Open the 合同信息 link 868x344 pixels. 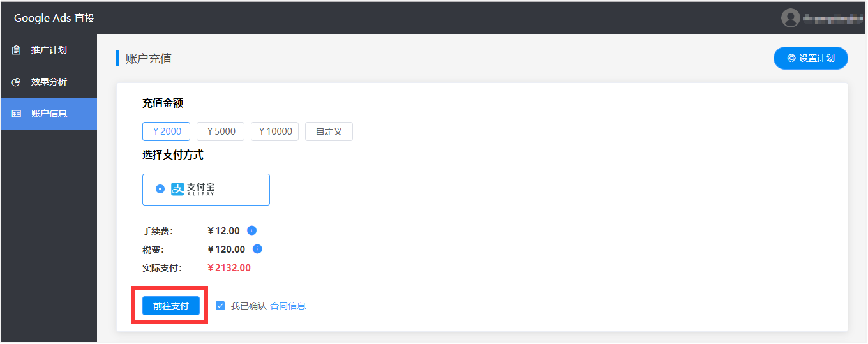288,306
